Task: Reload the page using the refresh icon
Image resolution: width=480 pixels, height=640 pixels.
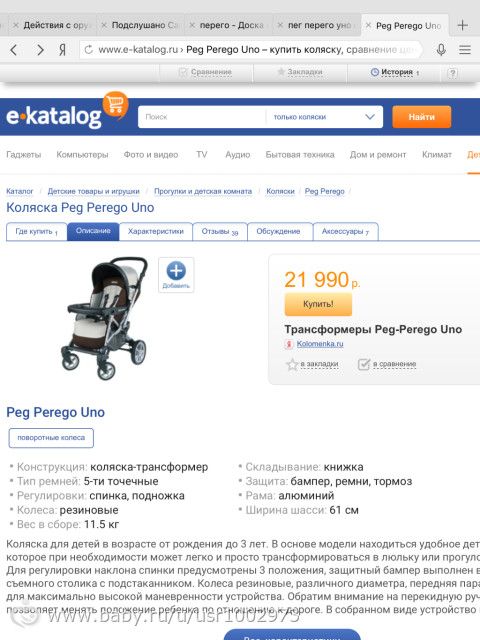Action: point(88,50)
